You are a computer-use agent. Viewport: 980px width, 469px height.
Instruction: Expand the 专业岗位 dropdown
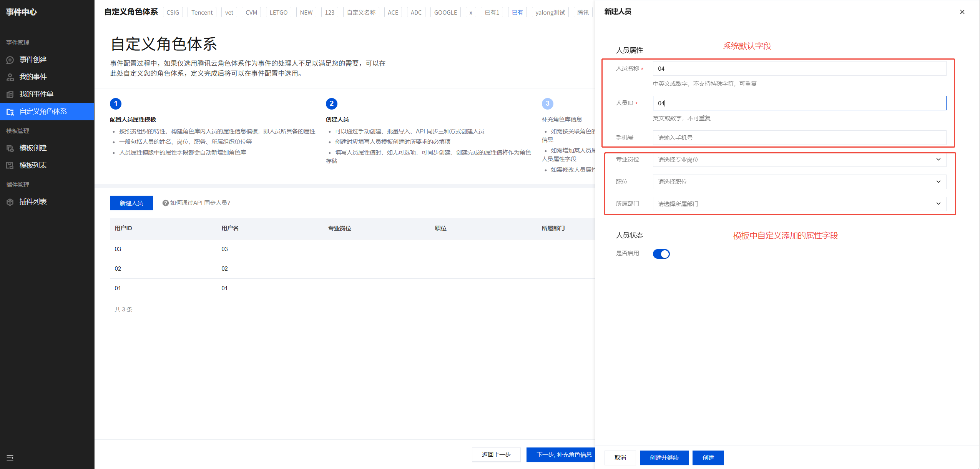(799, 160)
